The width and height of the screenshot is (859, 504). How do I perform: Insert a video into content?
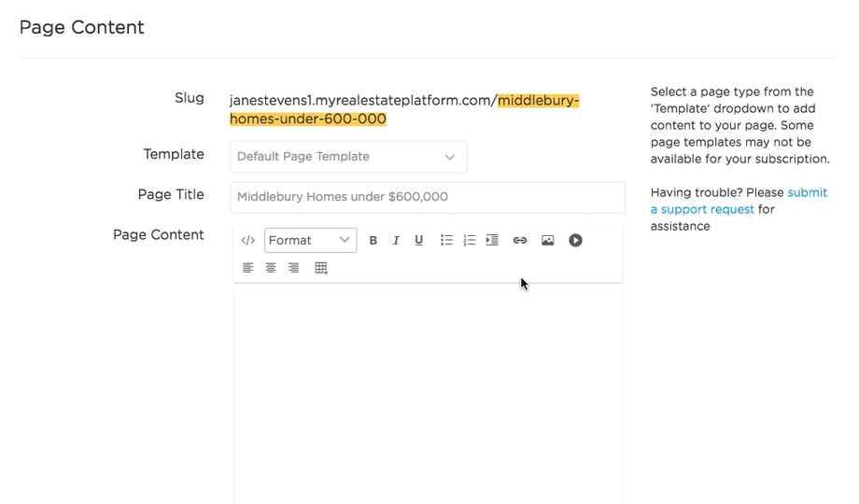click(575, 241)
